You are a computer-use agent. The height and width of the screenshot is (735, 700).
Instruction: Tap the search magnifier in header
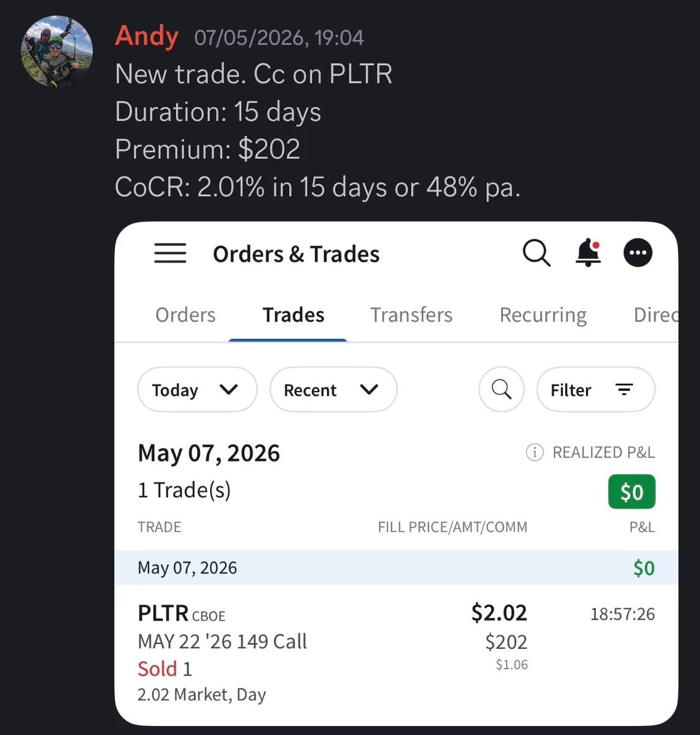point(537,253)
